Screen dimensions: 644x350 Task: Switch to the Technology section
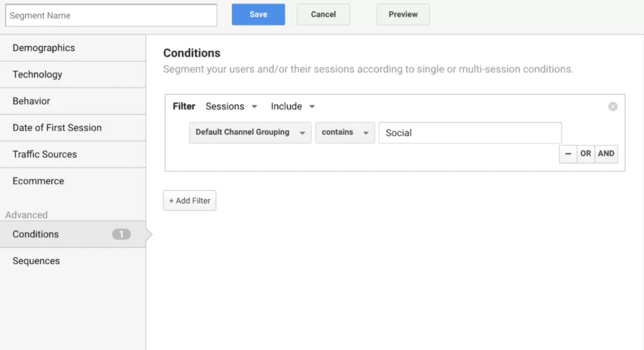73,74
